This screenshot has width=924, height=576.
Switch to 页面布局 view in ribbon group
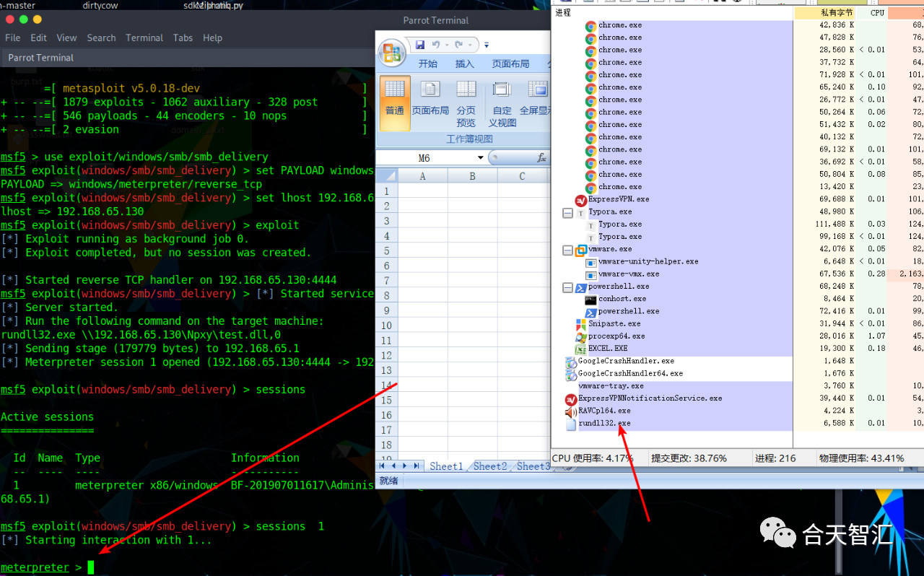click(x=430, y=98)
